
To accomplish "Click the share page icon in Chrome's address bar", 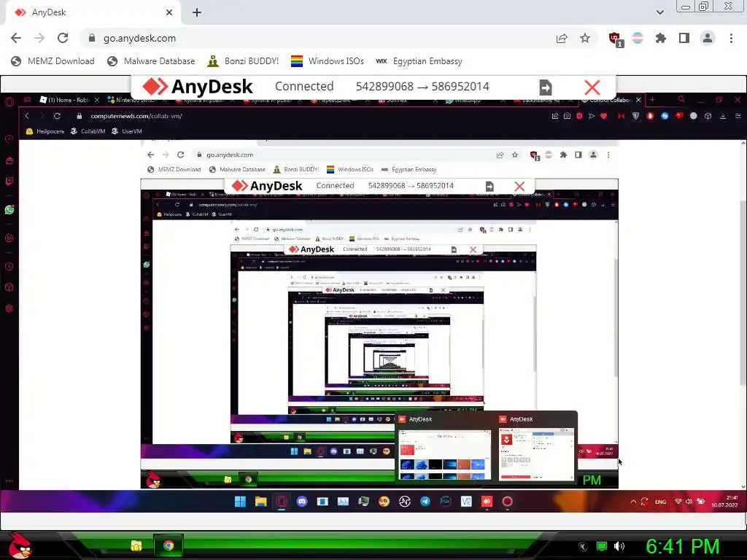I will coord(562,38).
